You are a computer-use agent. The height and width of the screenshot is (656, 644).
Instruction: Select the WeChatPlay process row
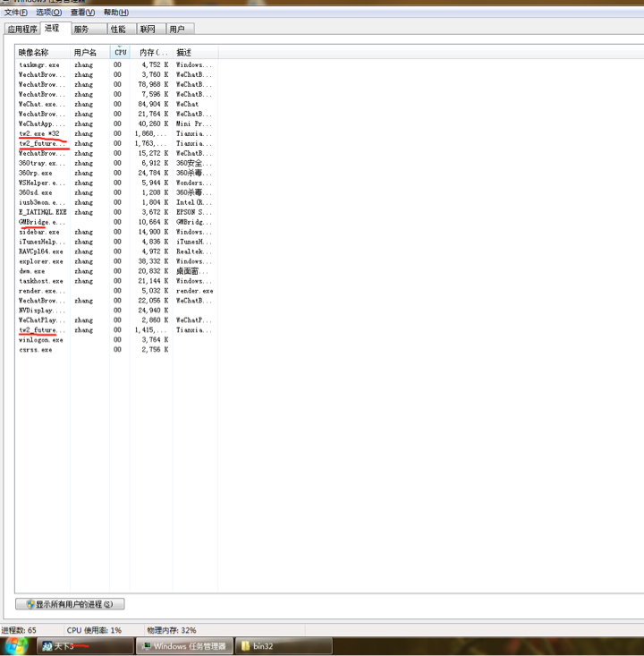tap(116, 320)
